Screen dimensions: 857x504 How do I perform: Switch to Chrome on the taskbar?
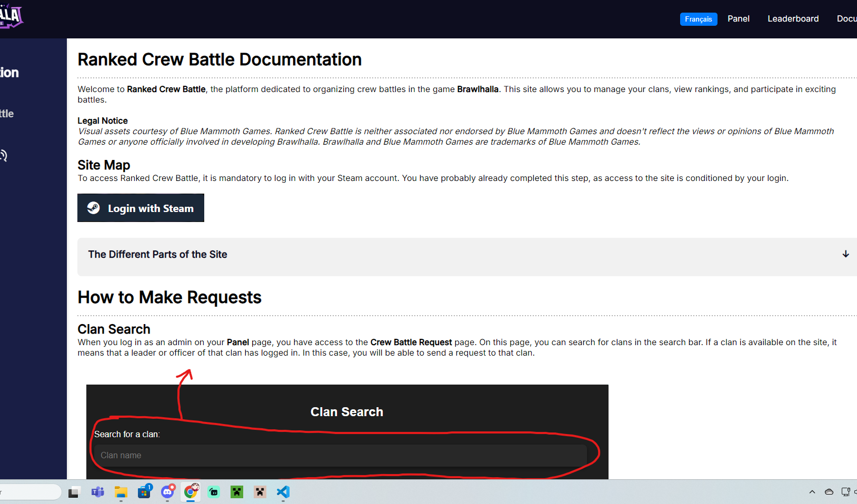point(191,492)
